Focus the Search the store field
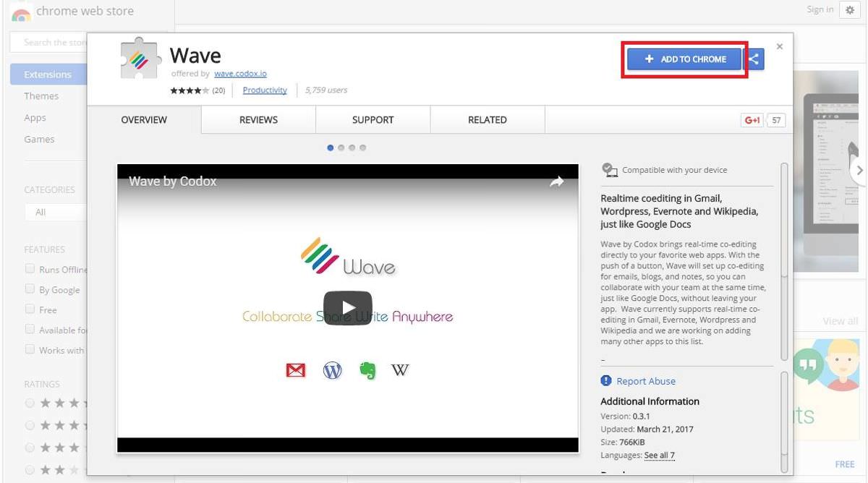This screenshot has height=483, width=868. click(x=48, y=43)
